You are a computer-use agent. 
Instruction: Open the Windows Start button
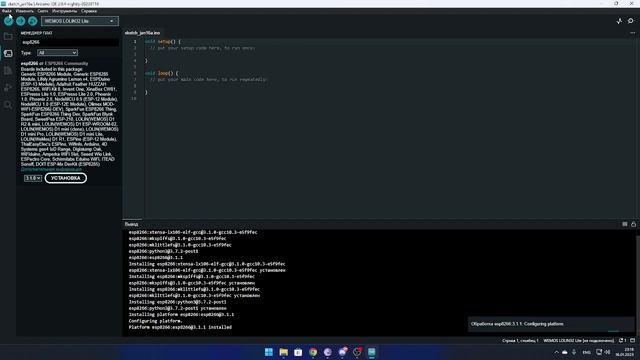pos(269,352)
